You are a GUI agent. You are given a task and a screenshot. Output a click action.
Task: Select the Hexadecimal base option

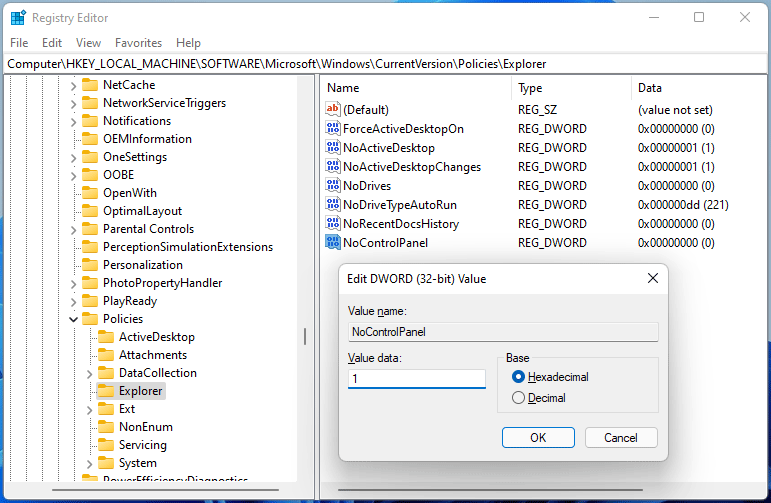click(518, 377)
